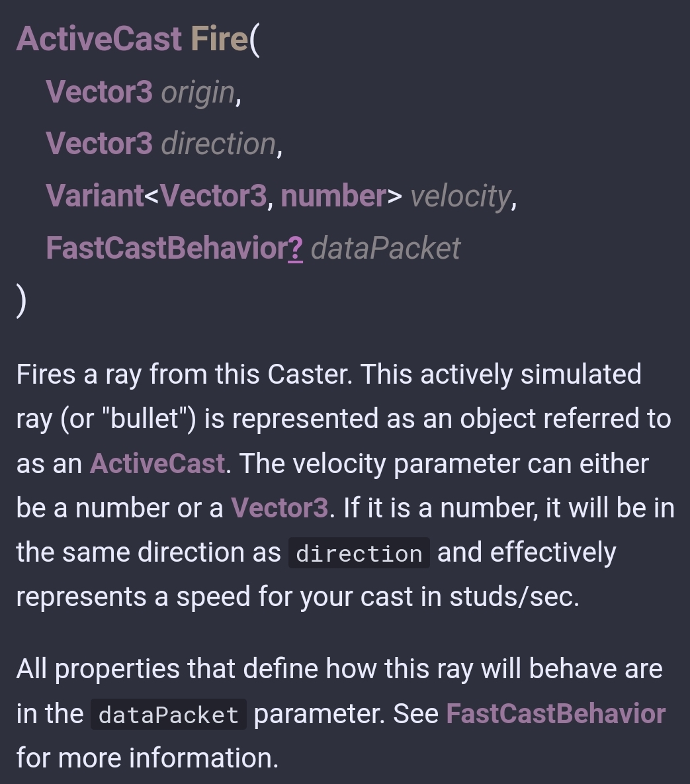Follow the ActiveCast link in the description paragraph
This screenshot has width=690, height=784.
pyautogui.click(x=157, y=464)
